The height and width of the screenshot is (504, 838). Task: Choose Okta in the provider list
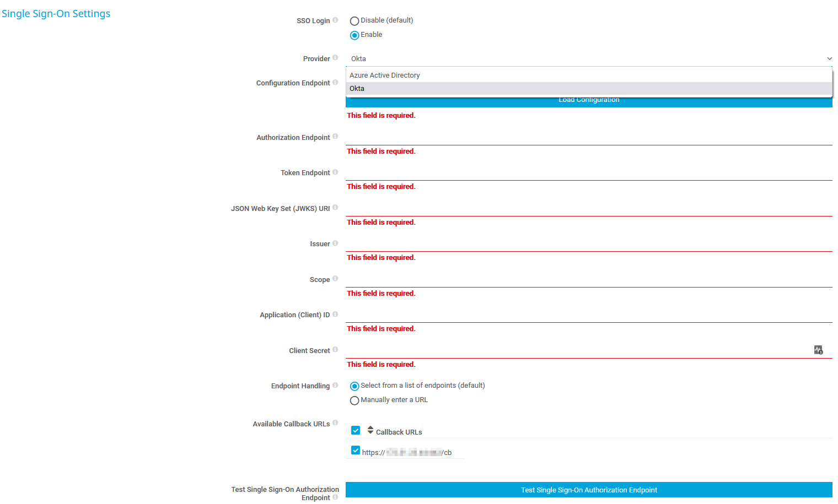[x=357, y=89]
